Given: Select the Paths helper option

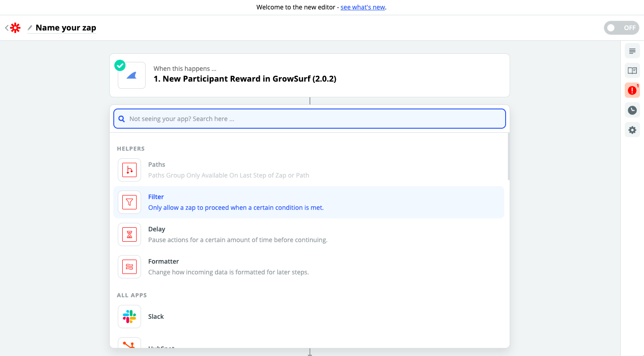Looking at the screenshot, I should pos(309,170).
